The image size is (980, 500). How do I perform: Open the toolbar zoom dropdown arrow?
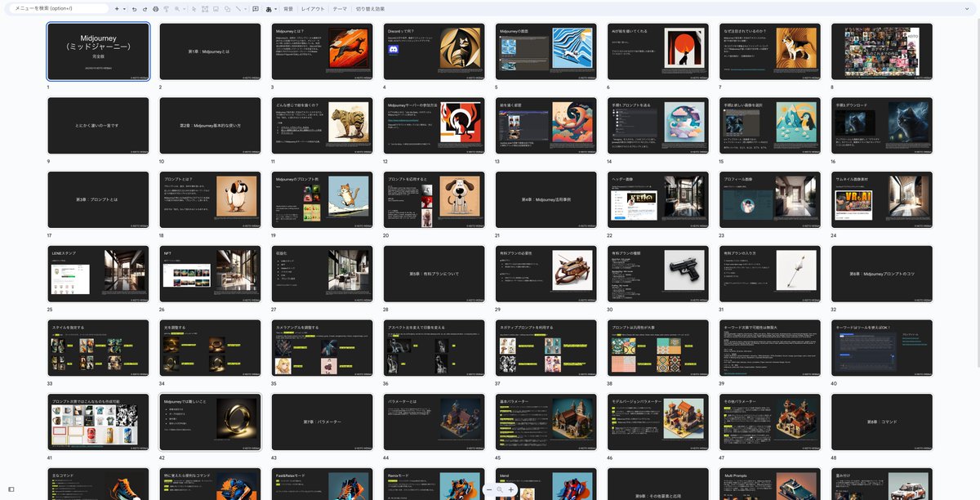point(185,8)
